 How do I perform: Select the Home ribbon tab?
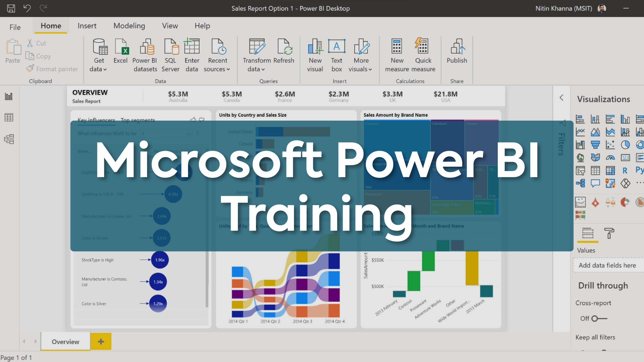(51, 26)
